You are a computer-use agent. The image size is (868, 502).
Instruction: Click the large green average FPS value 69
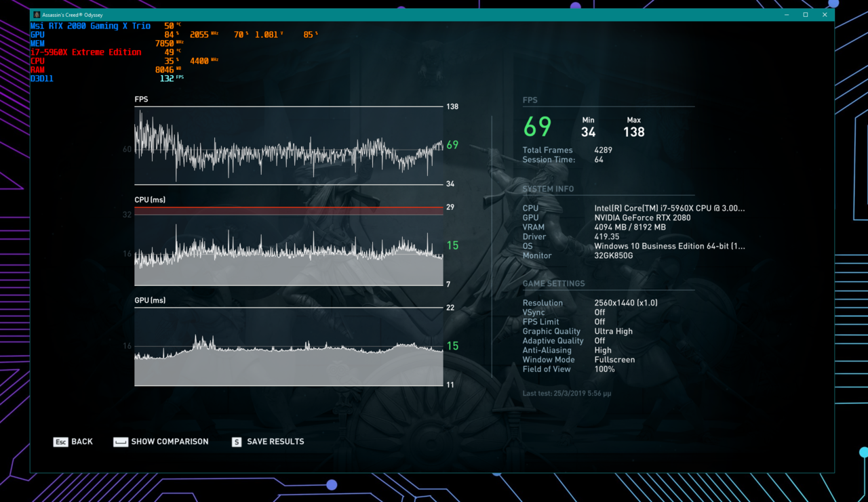click(537, 127)
